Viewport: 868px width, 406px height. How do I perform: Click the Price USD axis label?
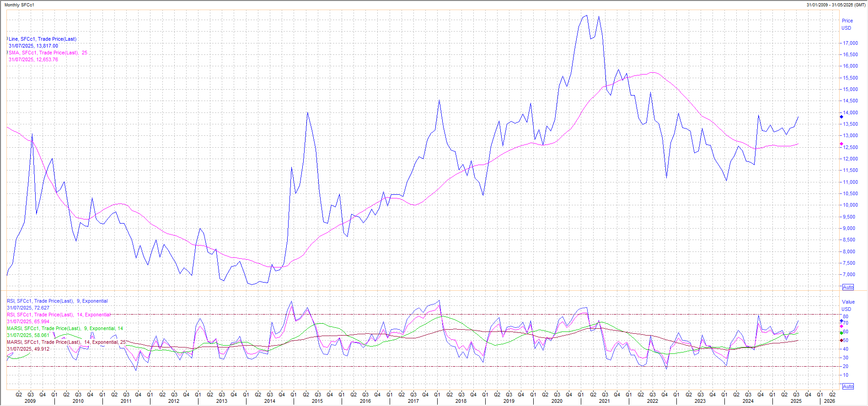[x=847, y=24]
